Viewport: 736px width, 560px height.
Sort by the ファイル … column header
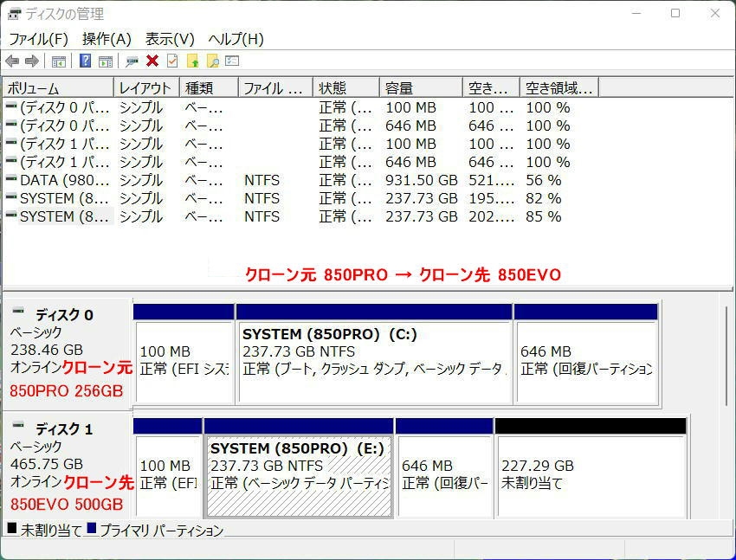[275, 87]
